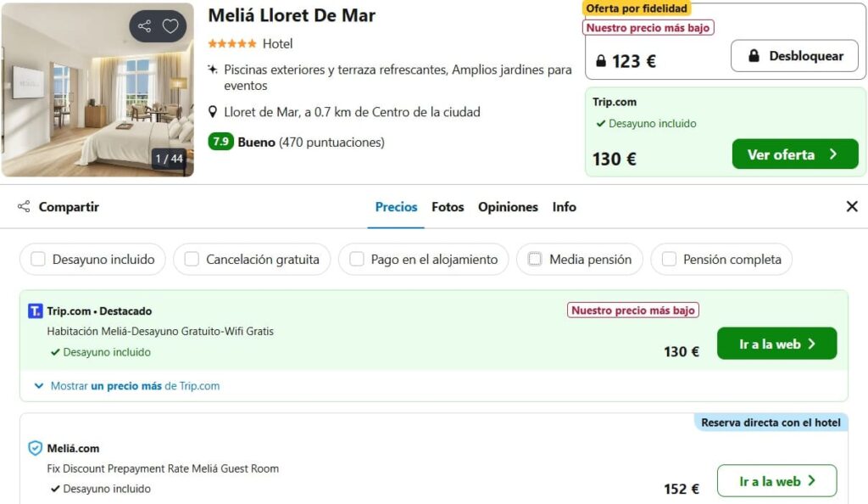The height and width of the screenshot is (504, 868).
Task: Click the 7.9 rating badge
Action: click(220, 142)
